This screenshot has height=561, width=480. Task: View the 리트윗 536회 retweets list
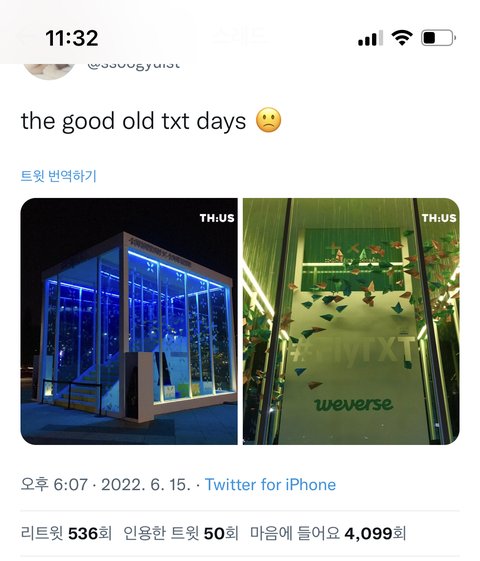tap(66, 533)
